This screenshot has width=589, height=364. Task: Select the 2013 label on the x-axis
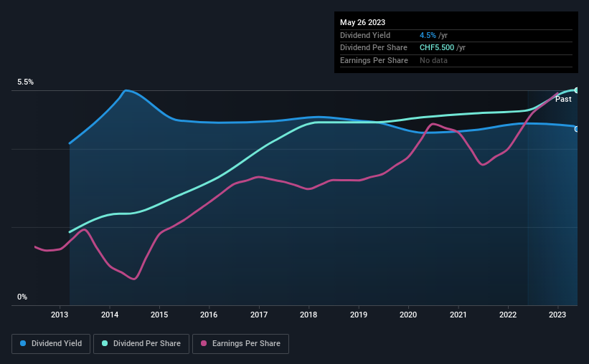(60, 315)
